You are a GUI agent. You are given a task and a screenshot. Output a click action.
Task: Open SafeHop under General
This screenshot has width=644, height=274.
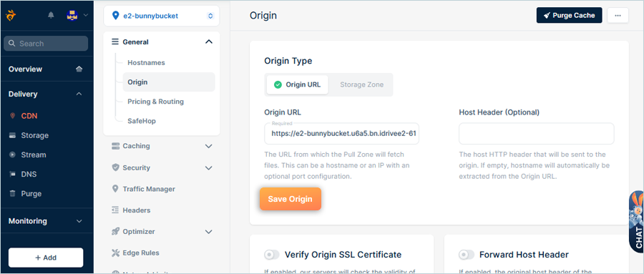142,121
